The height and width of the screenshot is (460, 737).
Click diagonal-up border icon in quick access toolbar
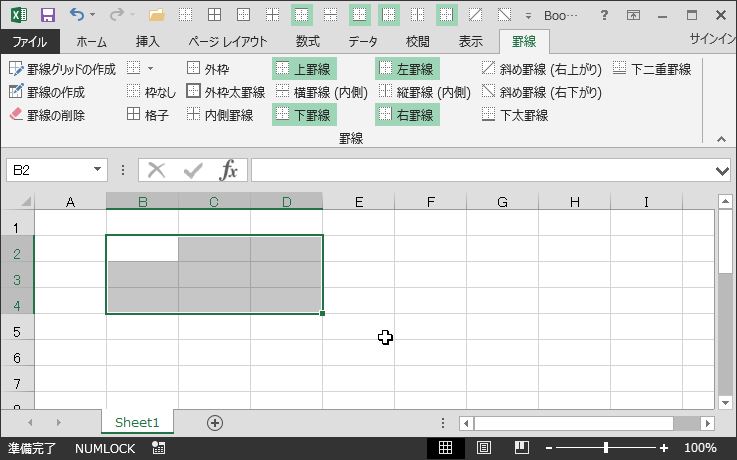click(475, 15)
